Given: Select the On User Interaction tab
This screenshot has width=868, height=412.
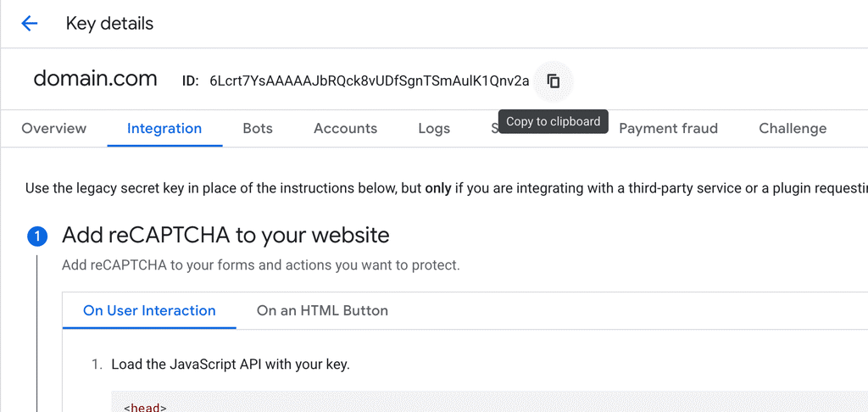Looking at the screenshot, I should click(149, 310).
